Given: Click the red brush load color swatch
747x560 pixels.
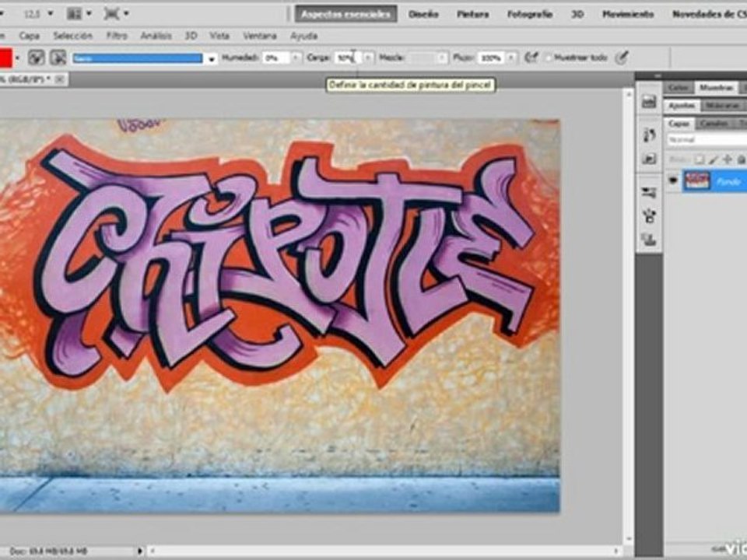Looking at the screenshot, I should click(x=5, y=58).
